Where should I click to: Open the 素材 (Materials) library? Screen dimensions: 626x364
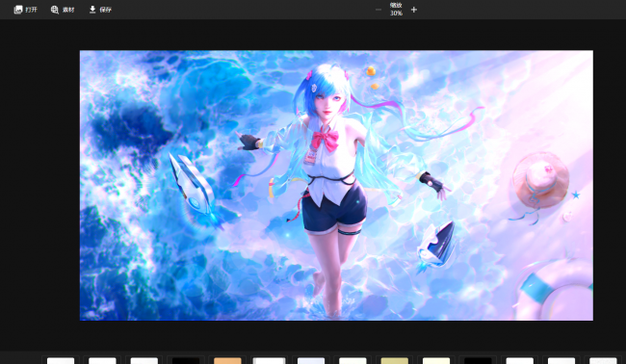click(x=63, y=10)
